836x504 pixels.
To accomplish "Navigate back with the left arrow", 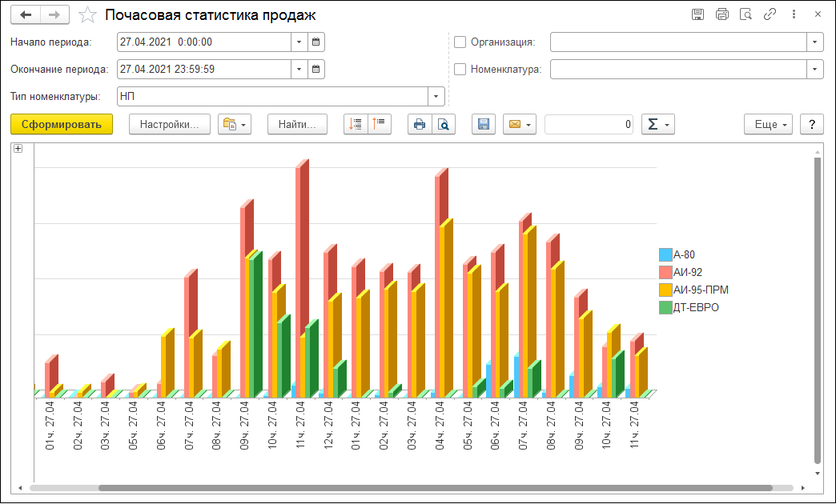I will (26, 15).
